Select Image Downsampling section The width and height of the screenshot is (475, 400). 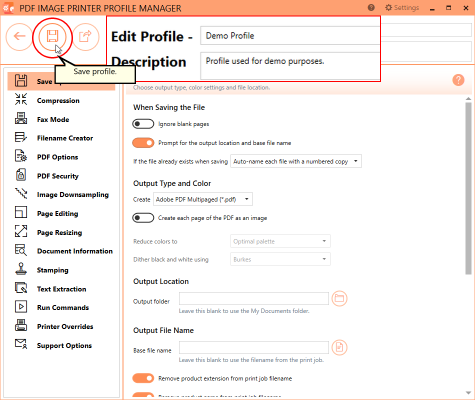[73, 195]
